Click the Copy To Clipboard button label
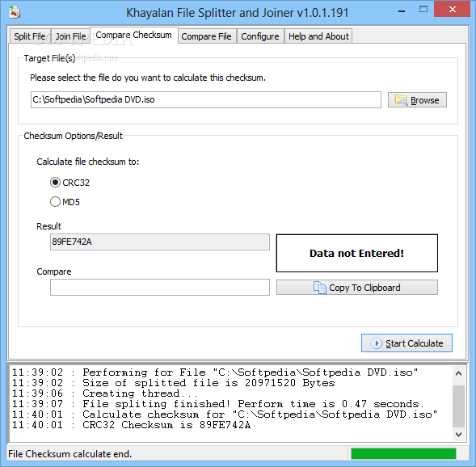This screenshot has height=467, width=476. (364, 288)
